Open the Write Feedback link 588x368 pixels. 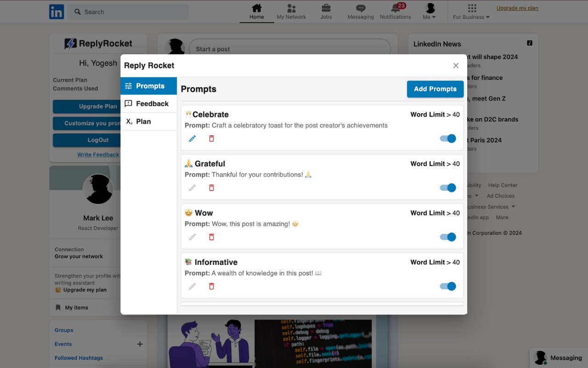pos(98,155)
